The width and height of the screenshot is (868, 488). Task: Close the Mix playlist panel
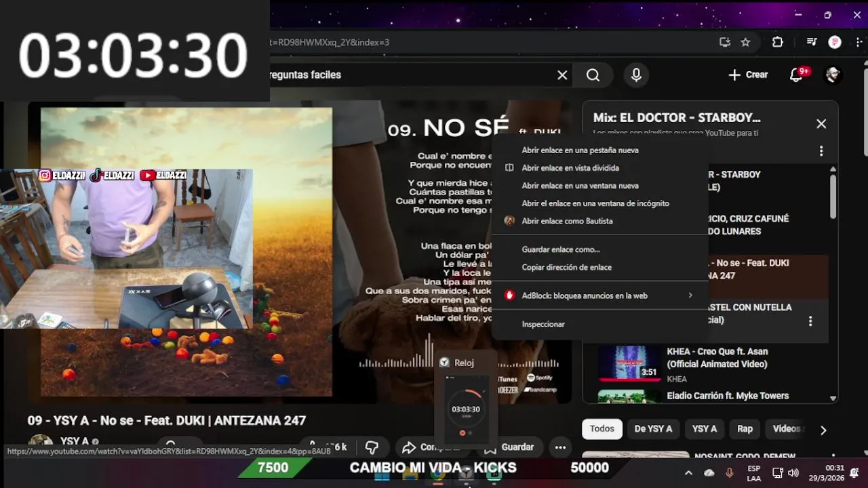pos(821,123)
